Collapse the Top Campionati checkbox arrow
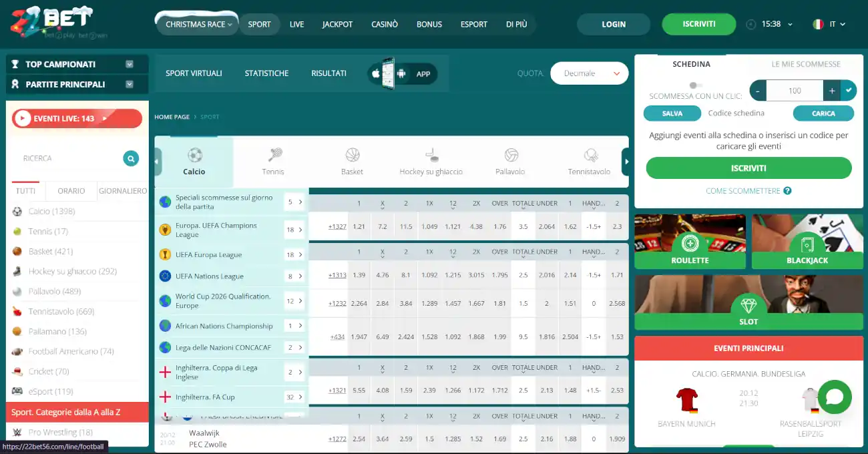Screen dimensions: 868x454 pos(130,64)
